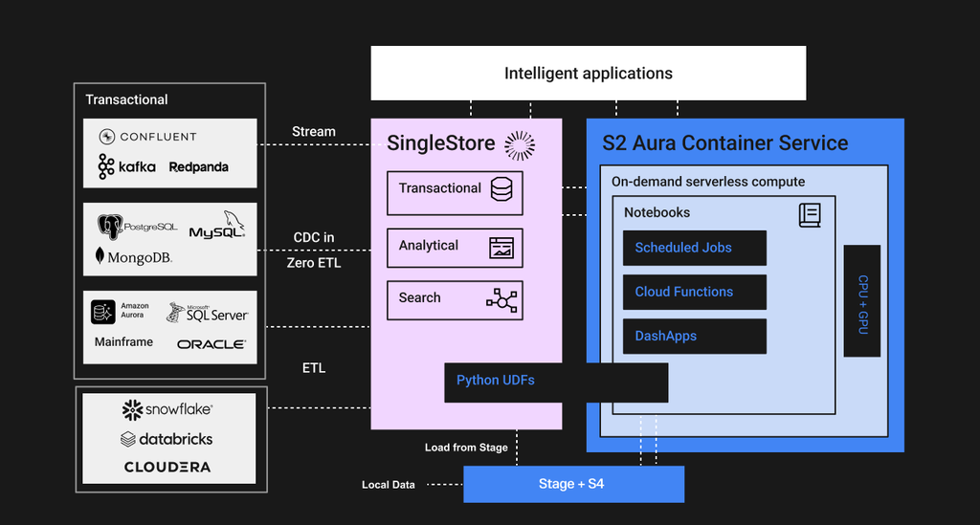This screenshot has width=980, height=525.
Task: Click the Amazon Aurora icon
Action: (x=103, y=312)
